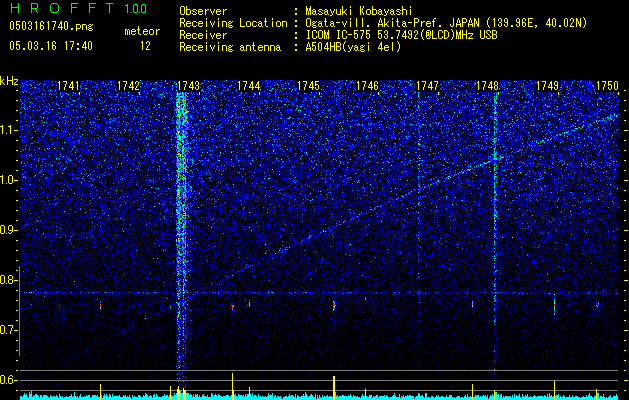Click the meteor count value 12
This screenshot has height=400, width=629.
tap(145, 46)
